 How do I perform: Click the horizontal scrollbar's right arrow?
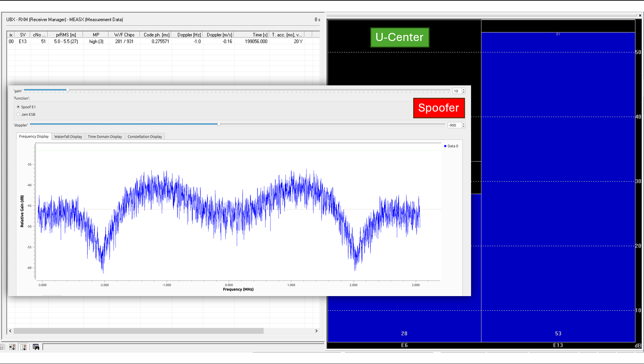[x=316, y=331]
